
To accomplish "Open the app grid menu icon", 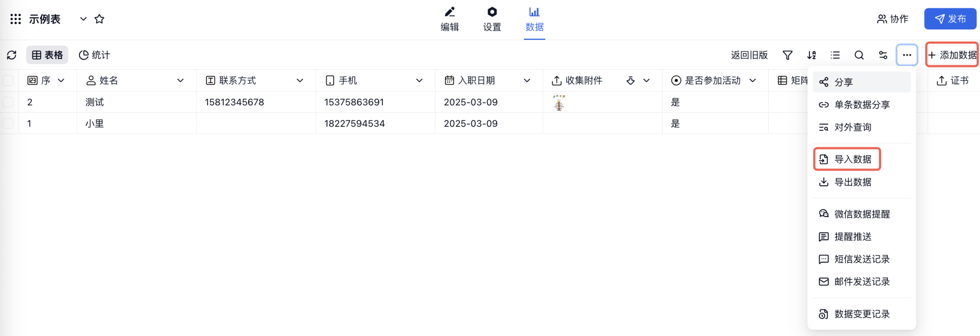I will click(16, 19).
